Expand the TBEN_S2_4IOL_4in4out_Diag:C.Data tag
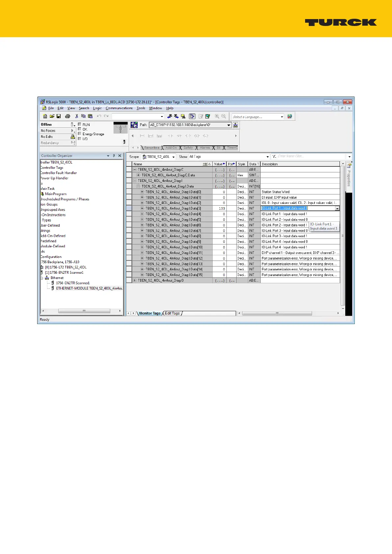392x554 pixels. click(x=138, y=175)
